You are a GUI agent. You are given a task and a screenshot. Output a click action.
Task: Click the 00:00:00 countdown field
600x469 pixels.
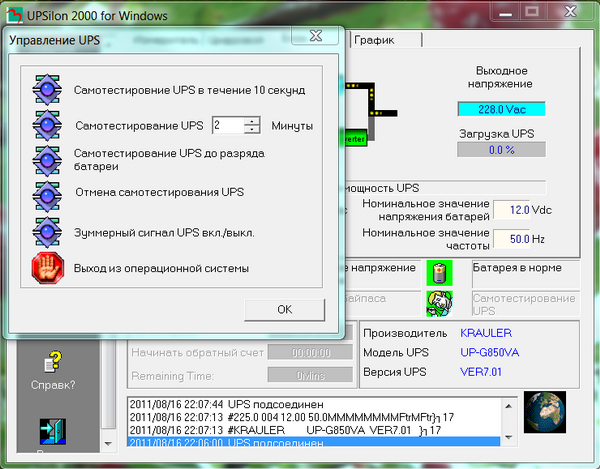coord(310,352)
